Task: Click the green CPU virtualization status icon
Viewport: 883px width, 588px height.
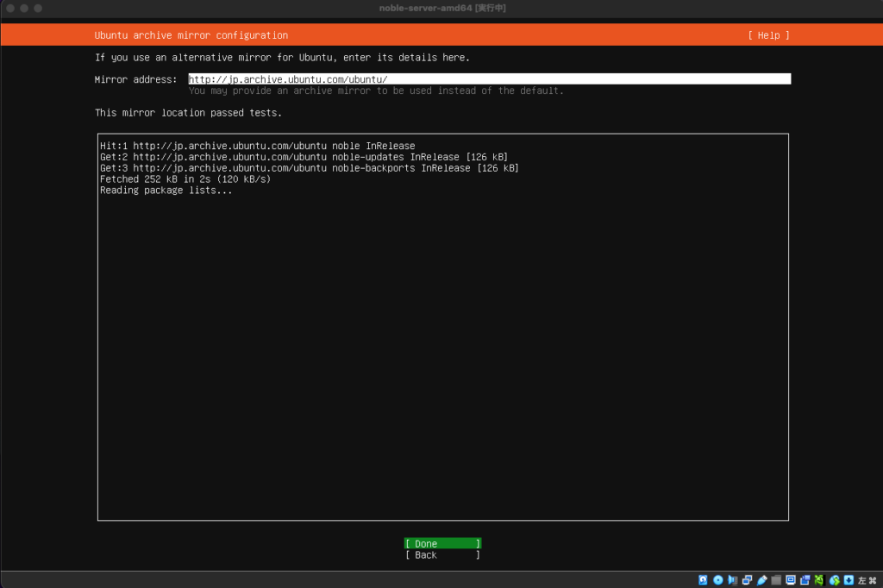Action: click(x=819, y=580)
